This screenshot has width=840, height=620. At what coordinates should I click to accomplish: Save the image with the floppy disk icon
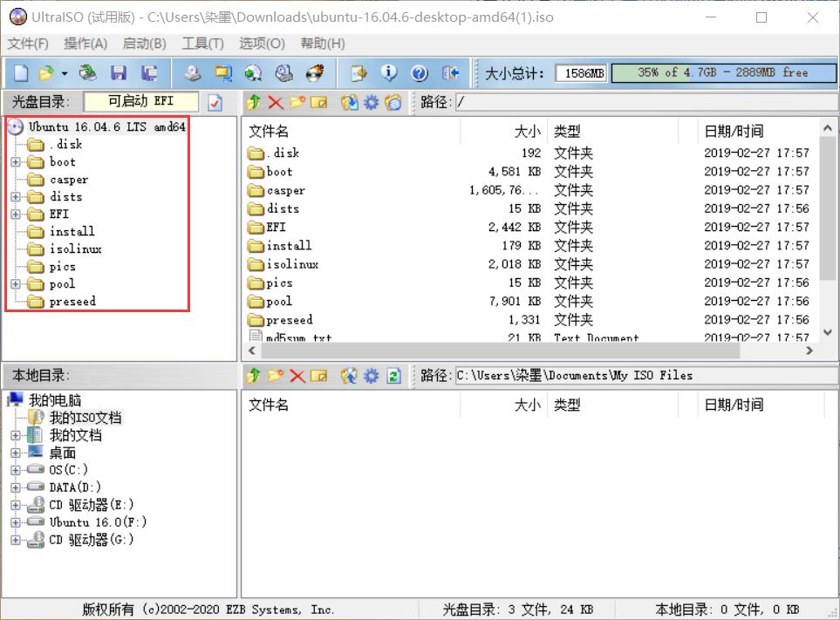tap(119, 73)
